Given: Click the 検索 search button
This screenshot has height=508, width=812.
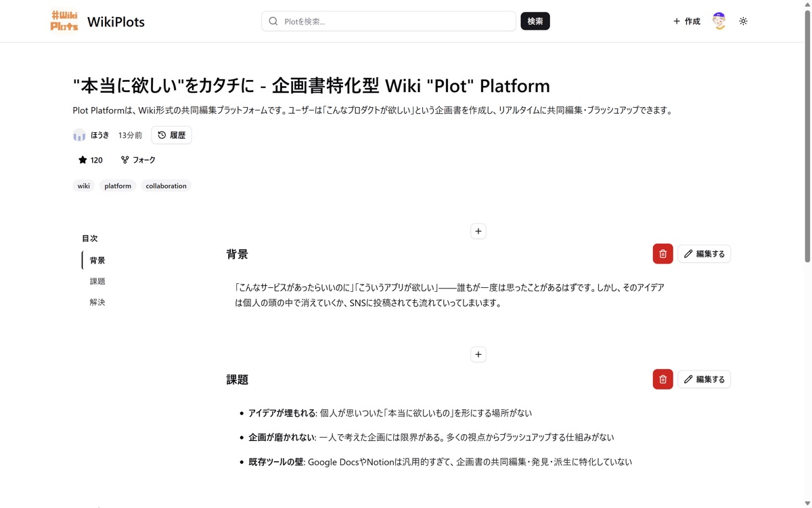Looking at the screenshot, I should [x=535, y=21].
